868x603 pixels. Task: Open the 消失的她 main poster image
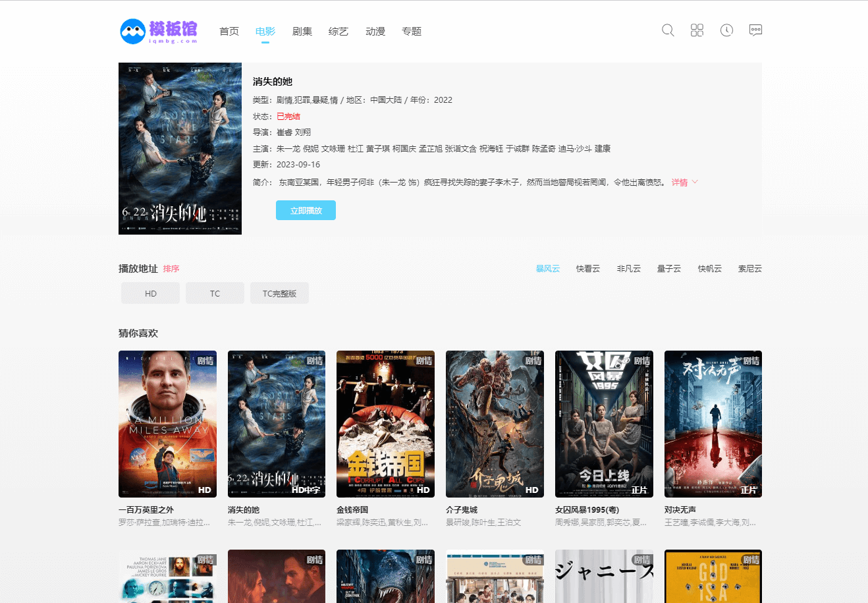(x=180, y=148)
